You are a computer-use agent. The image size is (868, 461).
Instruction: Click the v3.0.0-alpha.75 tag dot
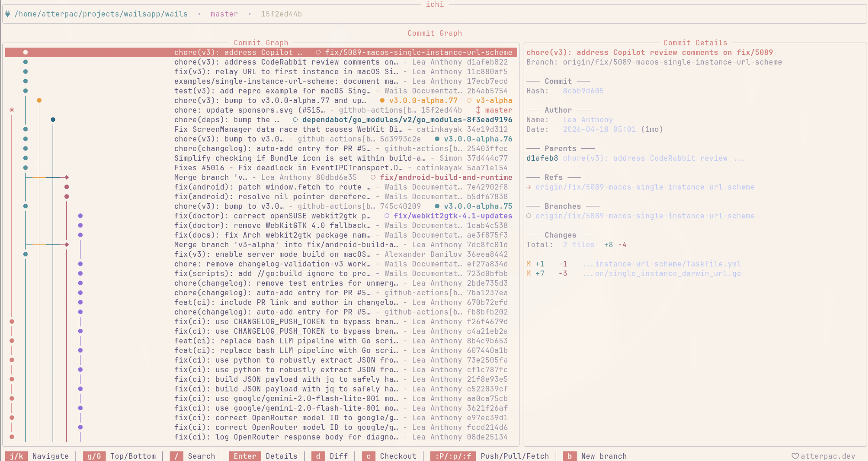coord(437,206)
